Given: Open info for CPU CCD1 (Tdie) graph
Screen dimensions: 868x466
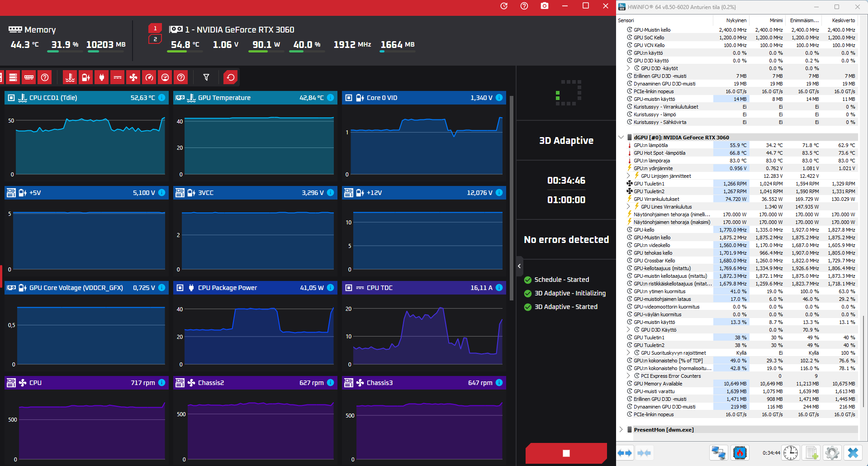Looking at the screenshot, I should tap(162, 98).
